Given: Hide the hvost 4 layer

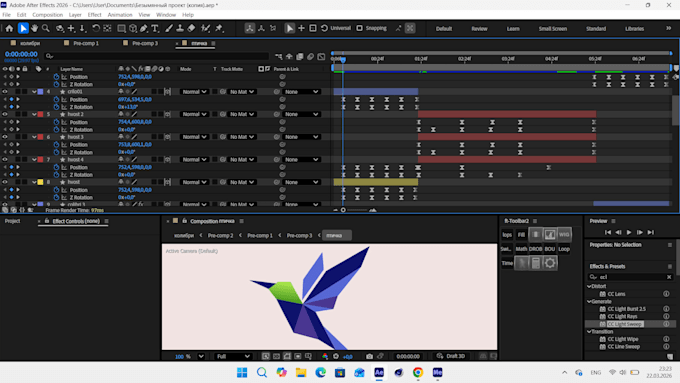Looking at the screenshot, I should click(5, 159).
